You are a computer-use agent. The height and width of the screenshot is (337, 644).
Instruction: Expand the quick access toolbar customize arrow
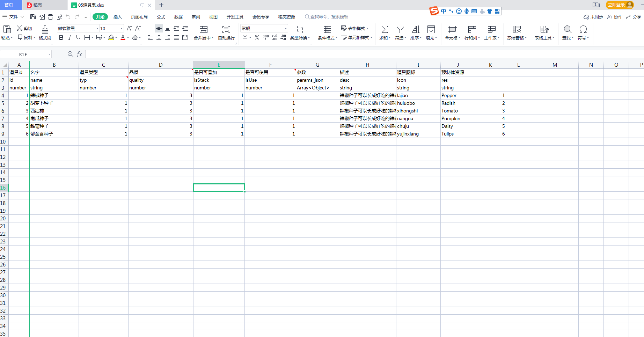pyautogui.click(x=86, y=17)
